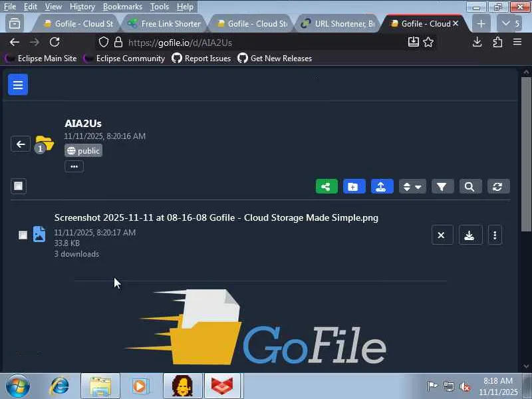Open the History menu
The width and height of the screenshot is (532, 399).
(x=82, y=7)
